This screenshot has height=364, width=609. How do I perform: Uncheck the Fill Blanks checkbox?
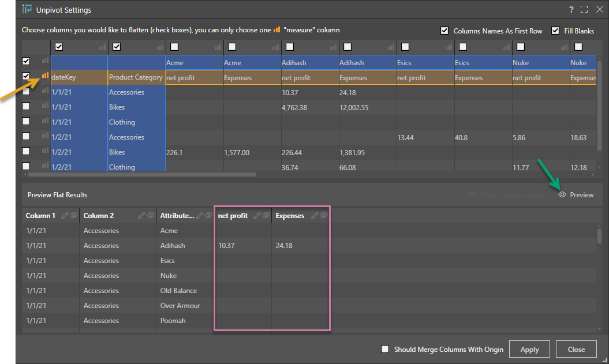555,31
